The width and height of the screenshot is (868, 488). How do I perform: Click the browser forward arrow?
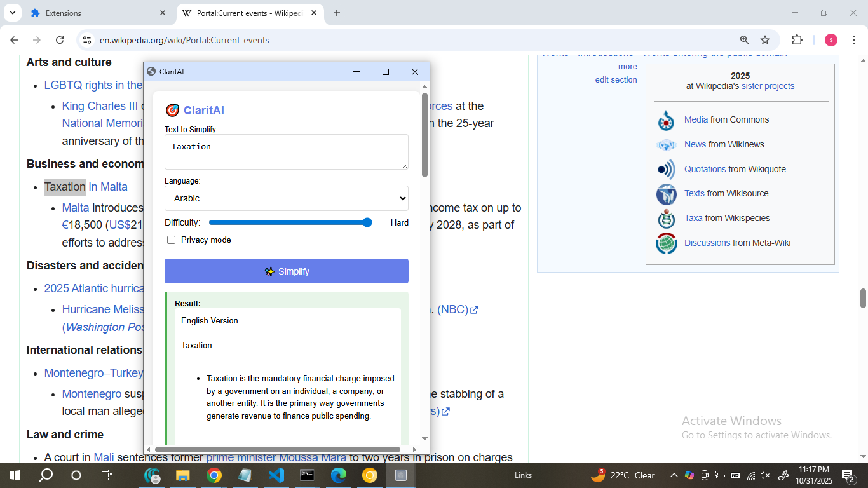[x=37, y=40]
